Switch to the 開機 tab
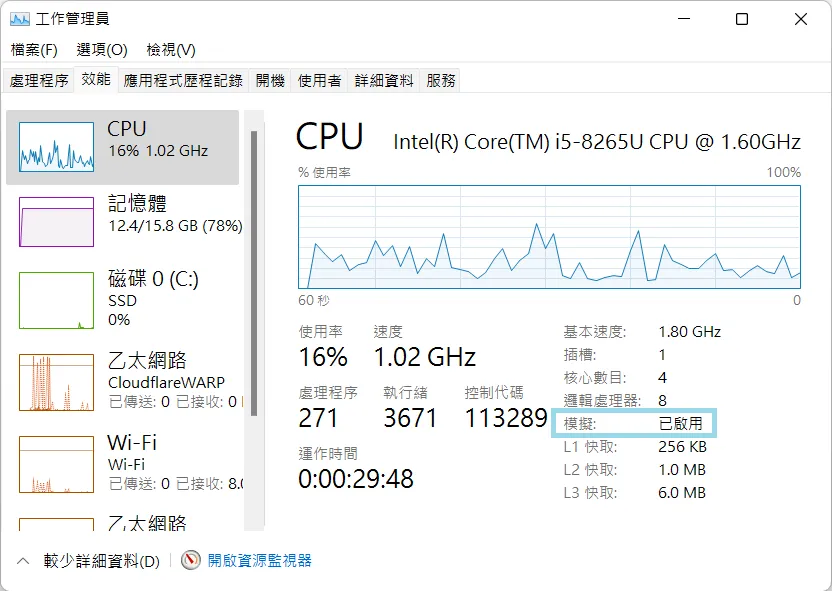This screenshot has width=832, height=591. click(x=270, y=81)
